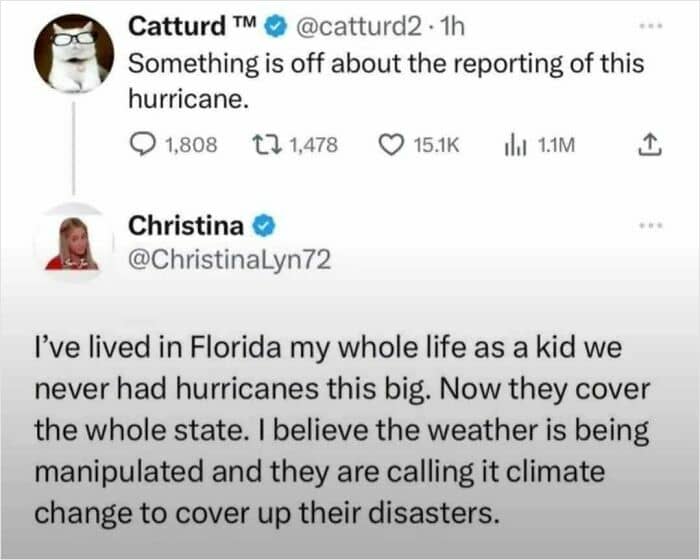
Task: Click the reply comment icon
Action: [144, 145]
